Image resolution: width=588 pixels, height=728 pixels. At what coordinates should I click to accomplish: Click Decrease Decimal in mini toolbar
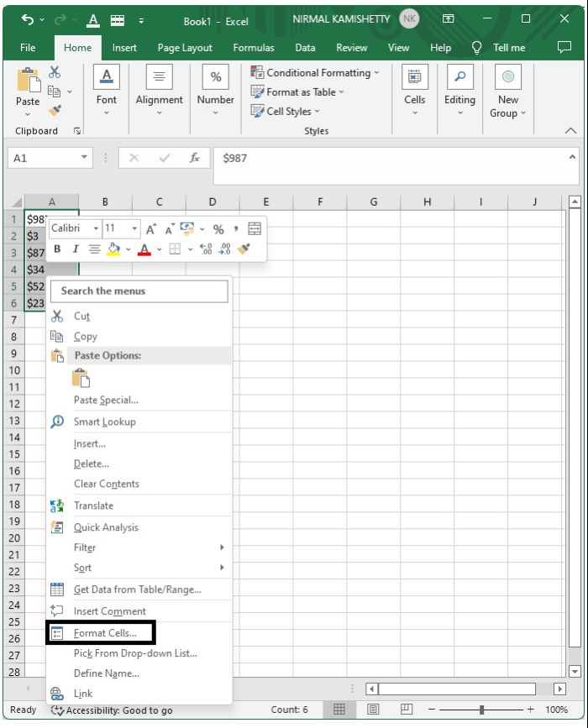(x=224, y=249)
